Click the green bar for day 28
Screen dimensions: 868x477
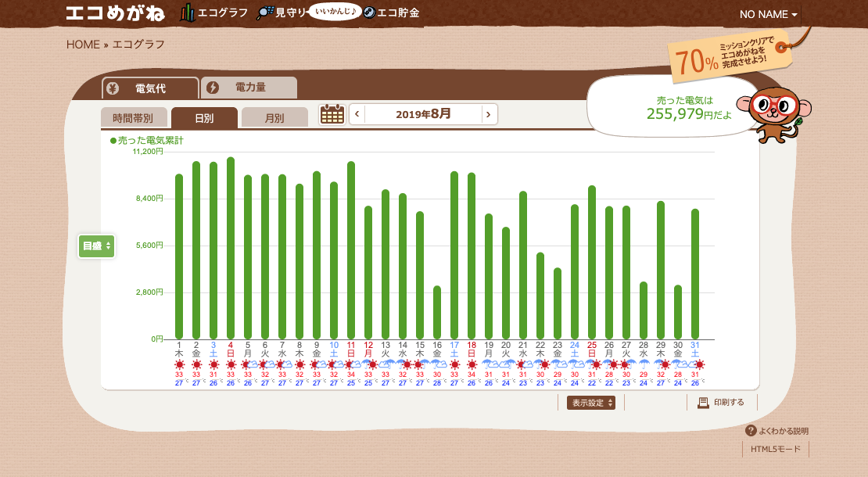pos(644,310)
